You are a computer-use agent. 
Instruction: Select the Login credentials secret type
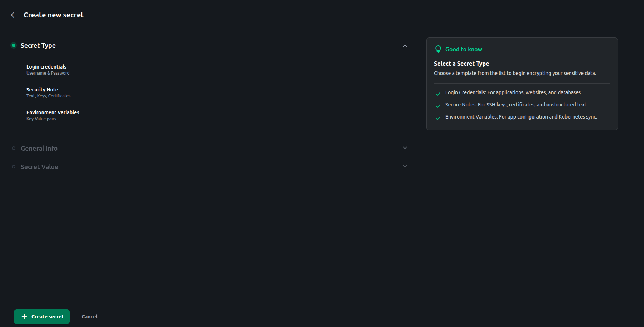[x=46, y=69]
